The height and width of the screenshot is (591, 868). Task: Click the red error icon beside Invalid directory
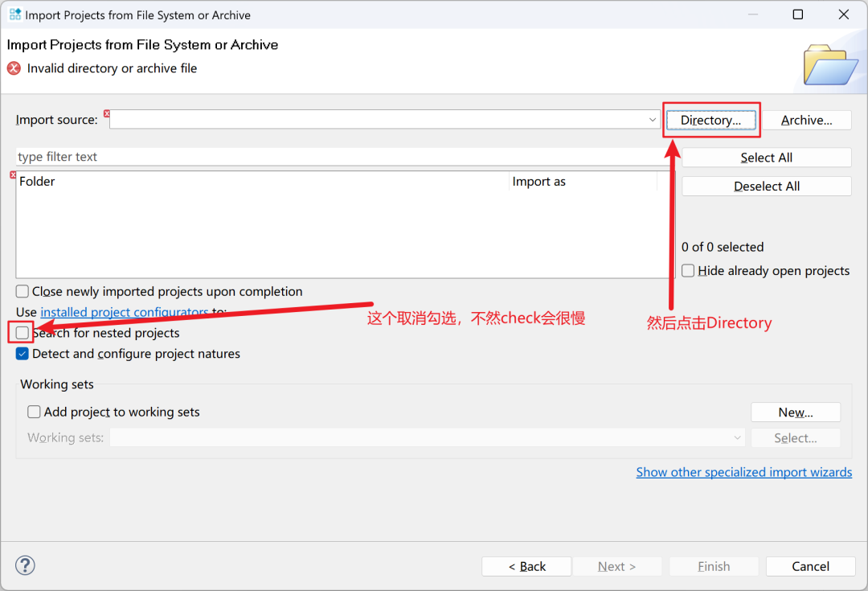[x=14, y=68]
